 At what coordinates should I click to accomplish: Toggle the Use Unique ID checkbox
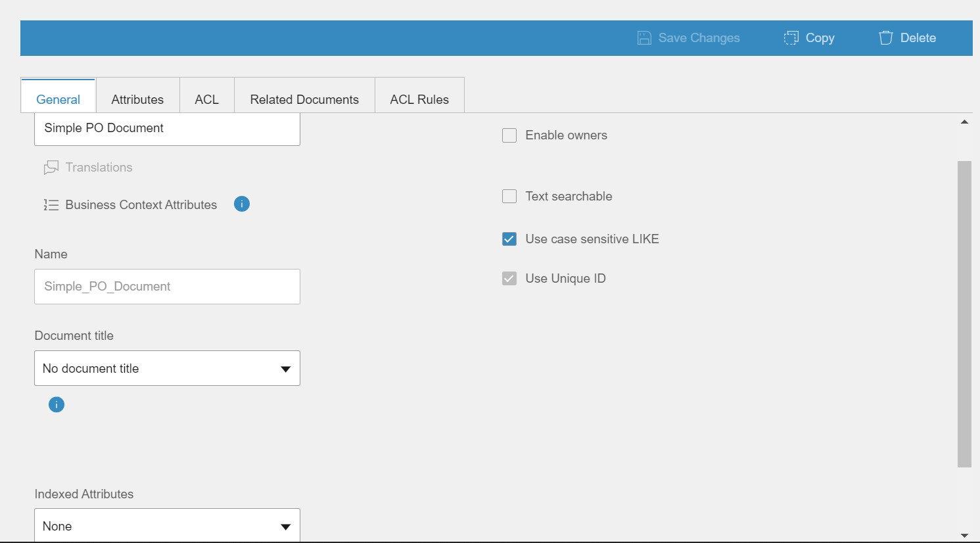(x=509, y=279)
